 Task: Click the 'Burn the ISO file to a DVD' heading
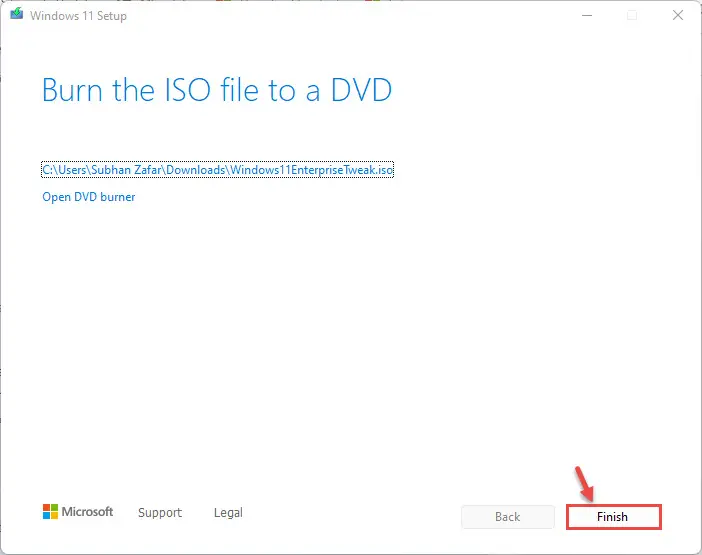coord(217,90)
